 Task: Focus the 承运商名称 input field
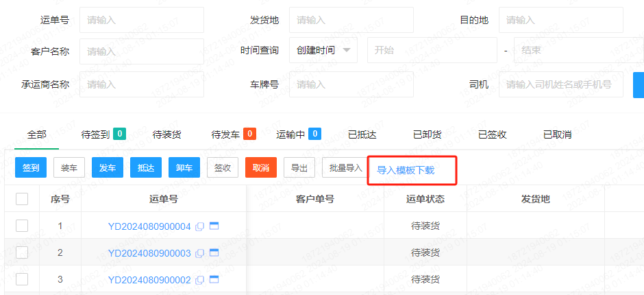point(142,84)
